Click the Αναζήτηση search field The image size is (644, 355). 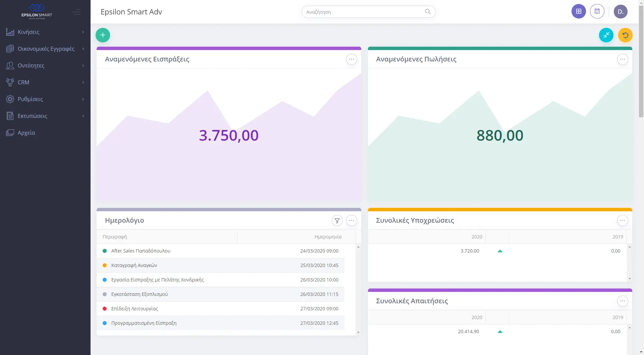click(364, 12)
